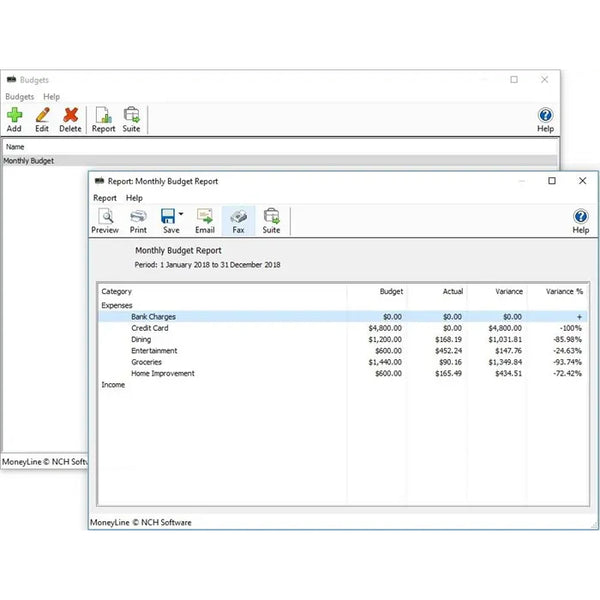Click the Add icon in Budgets window
Image resolution: width=600 pixels, height=600 pixels.
tap(14, 115)
